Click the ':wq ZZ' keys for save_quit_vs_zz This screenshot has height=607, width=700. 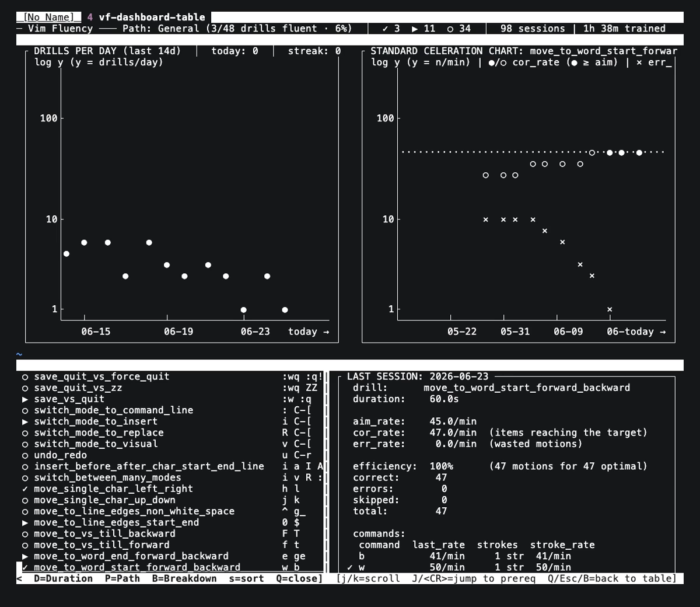(x=300, y=388)
